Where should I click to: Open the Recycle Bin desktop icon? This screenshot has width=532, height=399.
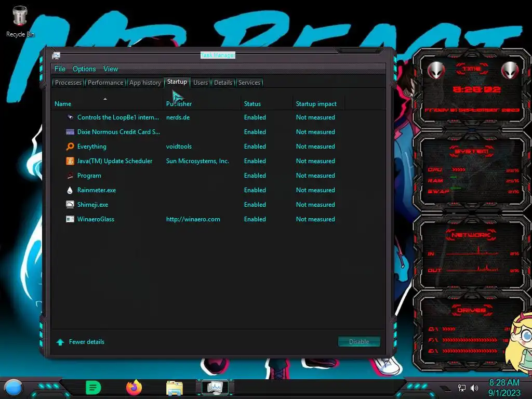coord(20,21)
